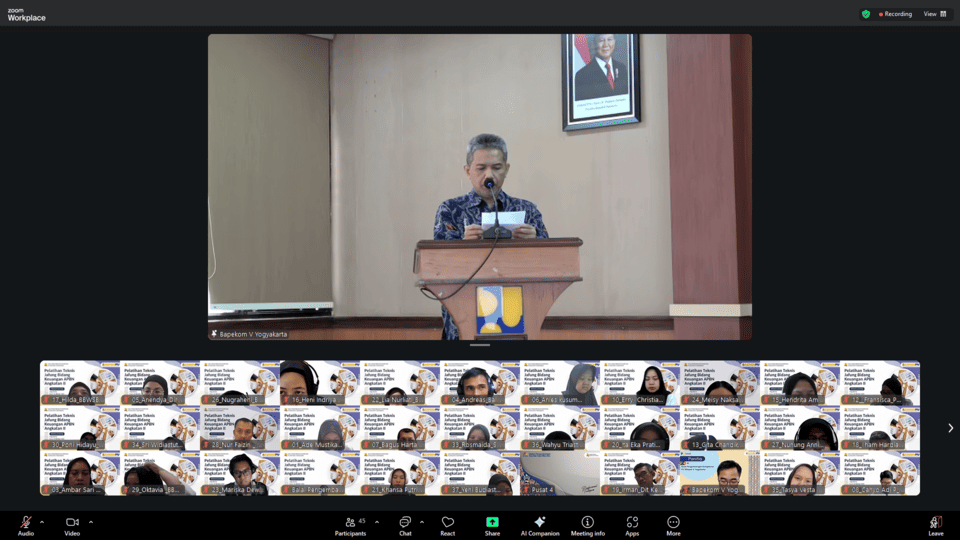Click the Recording indicator
The height and width of the screenshot is (540, 960).
[895, 14]
